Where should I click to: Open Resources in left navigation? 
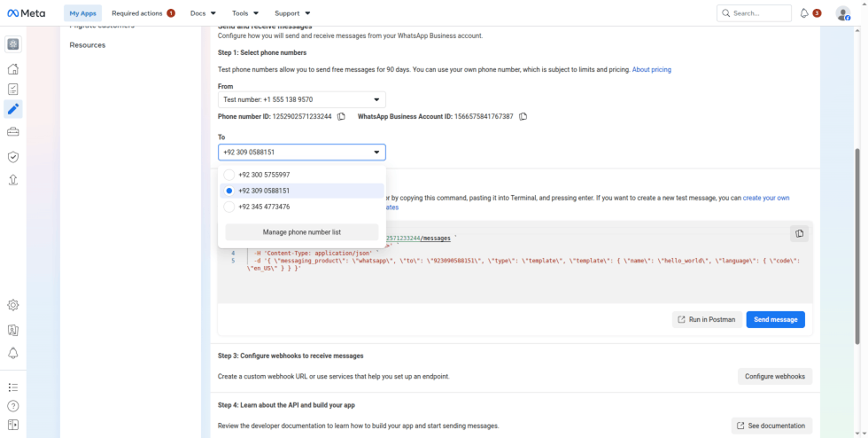tap(88, 45)
